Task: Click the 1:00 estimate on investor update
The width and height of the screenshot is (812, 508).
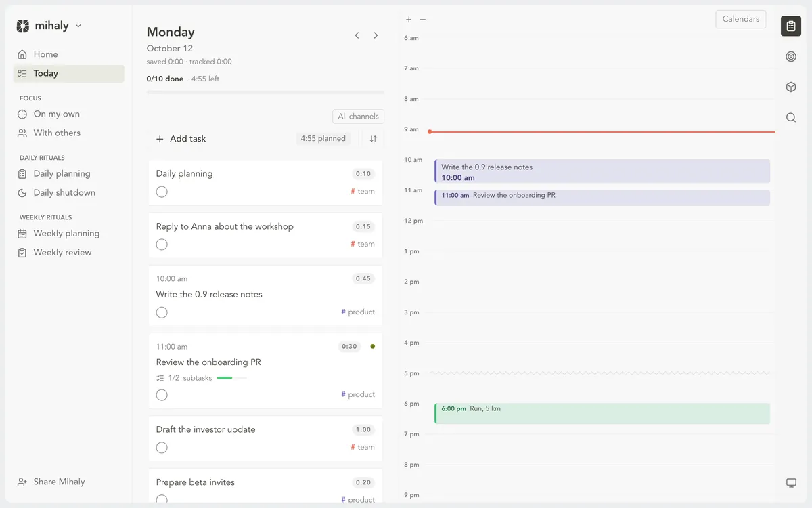Action: tap(363, 430)
